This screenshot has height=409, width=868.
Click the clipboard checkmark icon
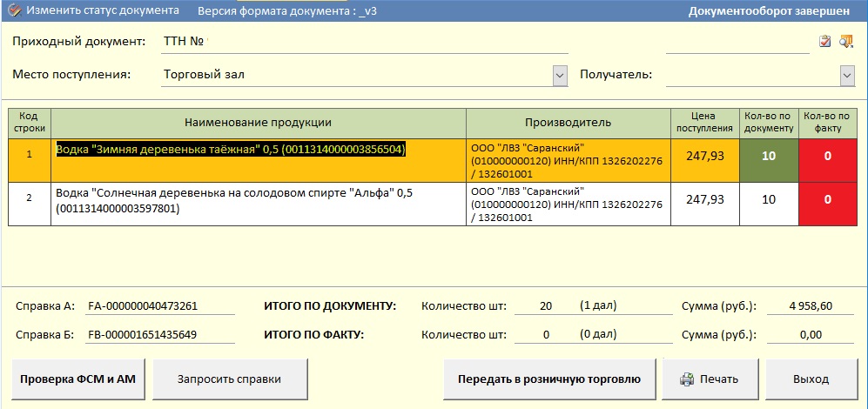tap(824, 42)
